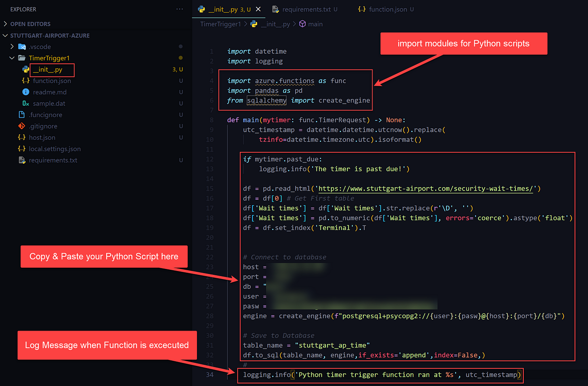
Task: Click the TimerTrigger1 open folder icon
Action: tap(22, 58)
